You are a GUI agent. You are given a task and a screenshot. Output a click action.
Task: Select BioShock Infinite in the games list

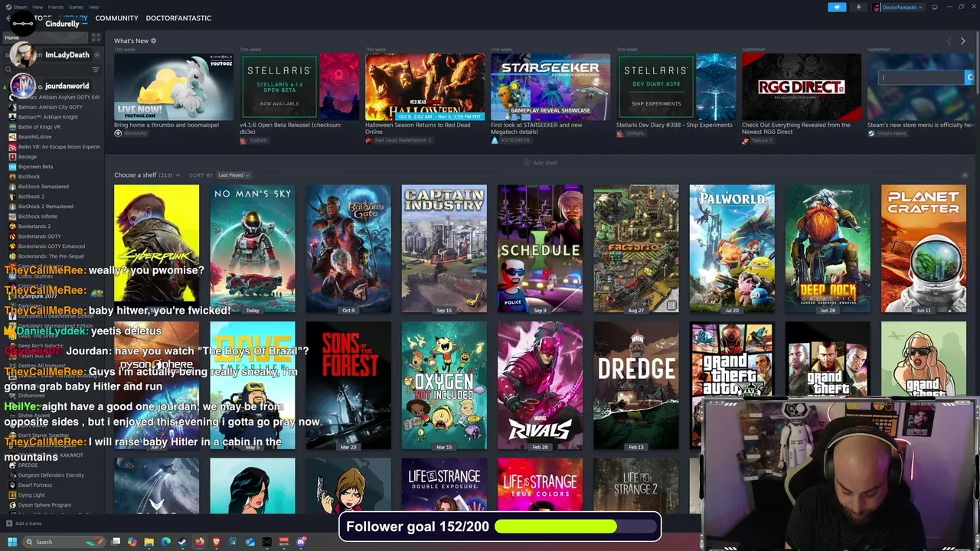point(52,217)
